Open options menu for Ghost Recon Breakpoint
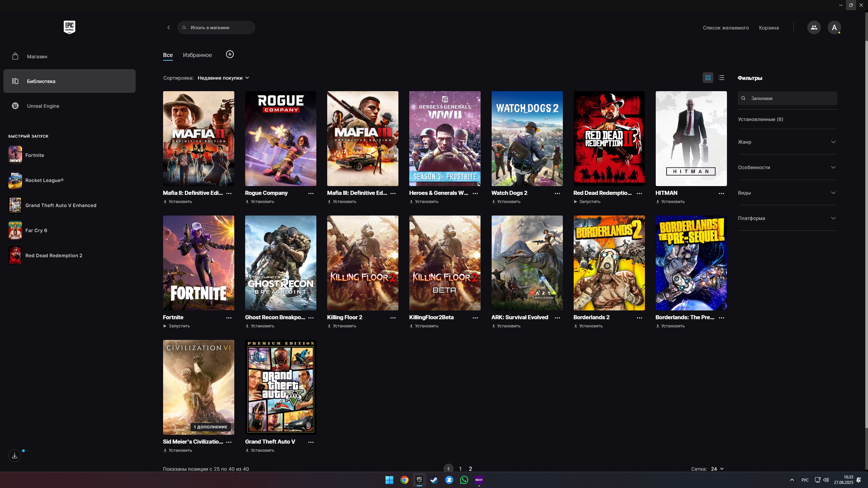Viewport: 868px width, 488px height. pyautogui.click(x=311, y=318)
